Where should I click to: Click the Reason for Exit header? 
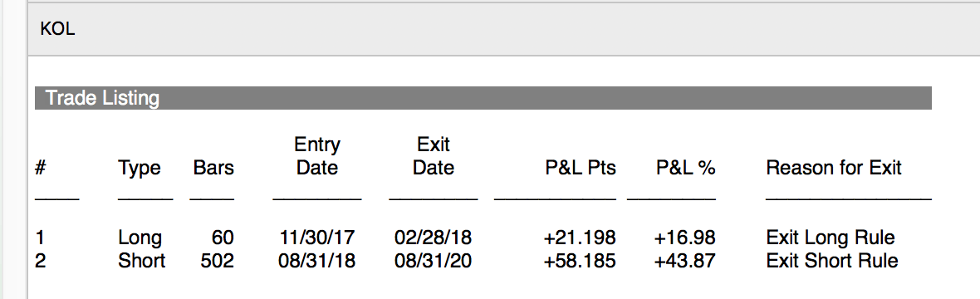click(834, 168)
